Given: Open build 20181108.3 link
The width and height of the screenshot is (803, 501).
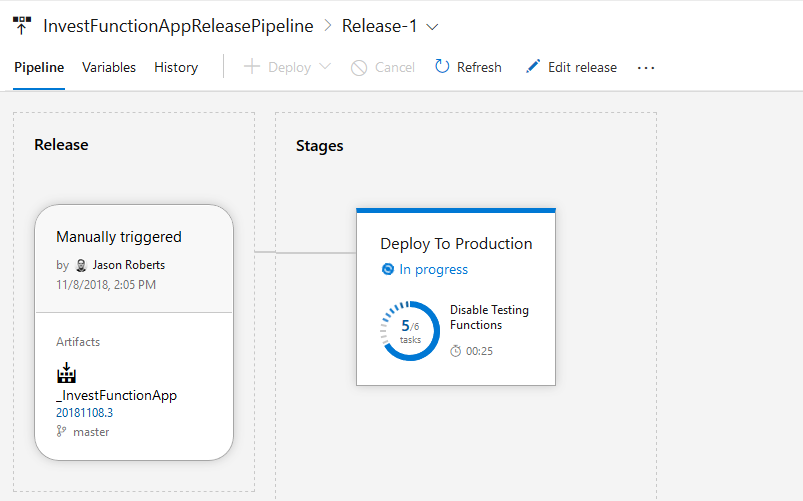Looking at the screenshot, I should [84, 413].
